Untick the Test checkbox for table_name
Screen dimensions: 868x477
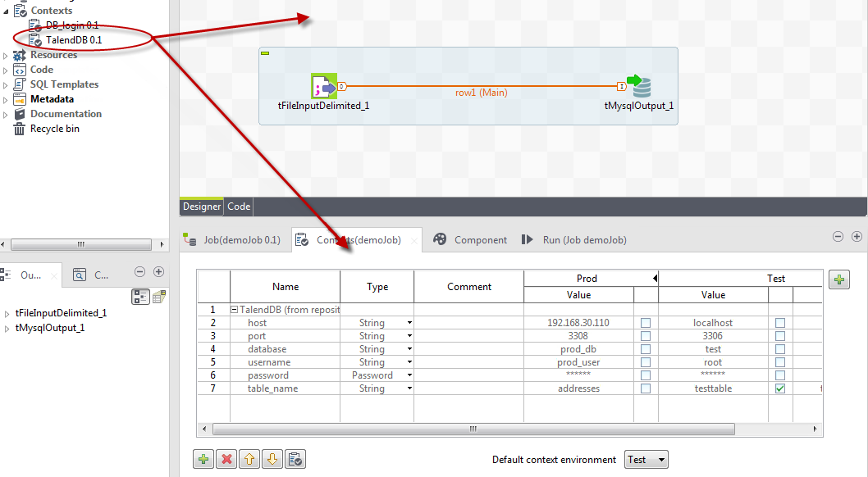780,388
